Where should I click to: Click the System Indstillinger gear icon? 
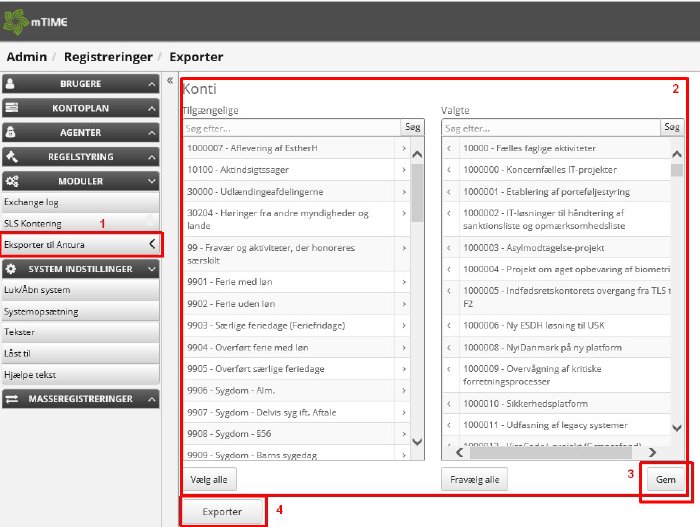12,269
